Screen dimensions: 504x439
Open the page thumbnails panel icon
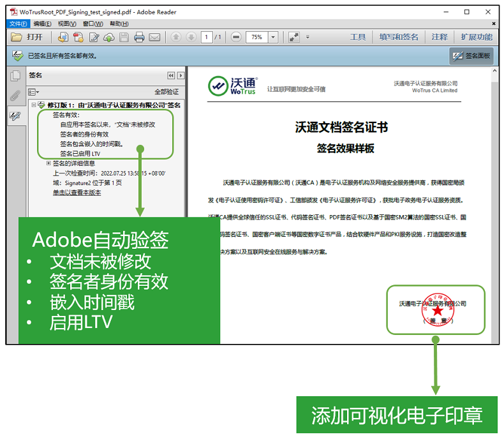coord(15,76)
